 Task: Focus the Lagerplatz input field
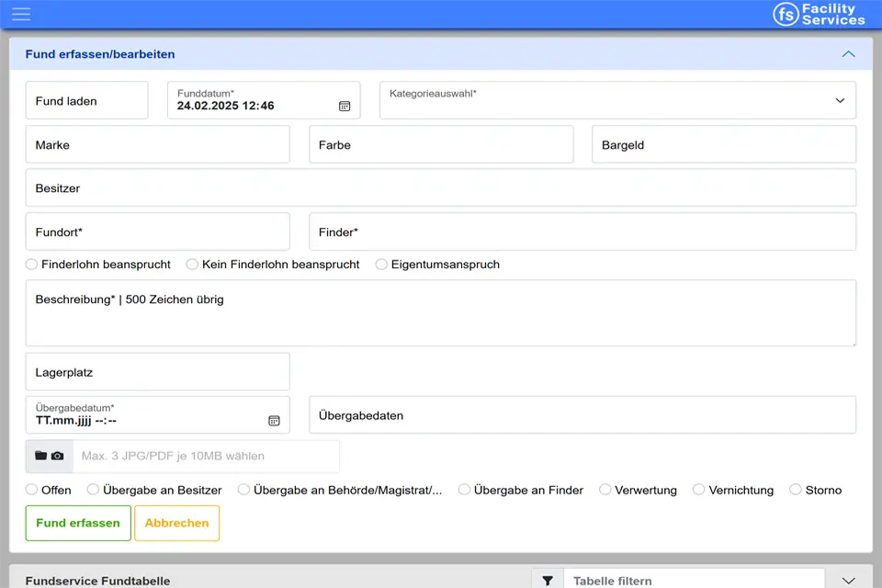coord(157,372)
